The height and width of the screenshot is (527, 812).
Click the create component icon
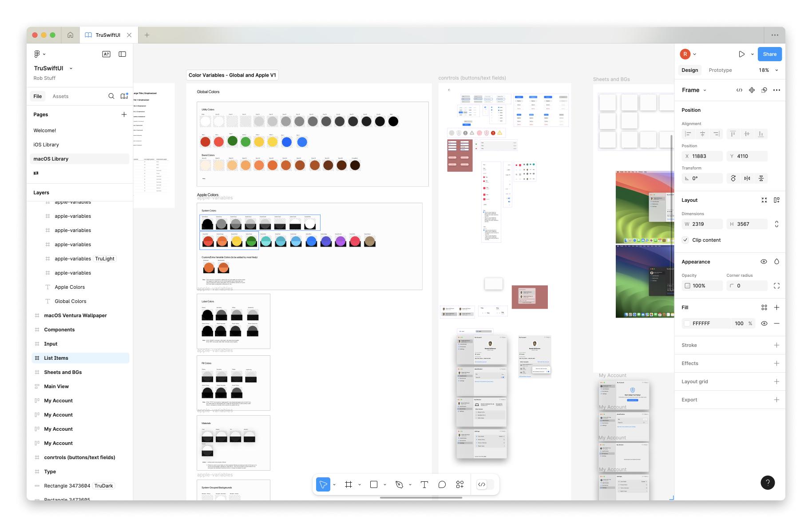pos(752,90)
